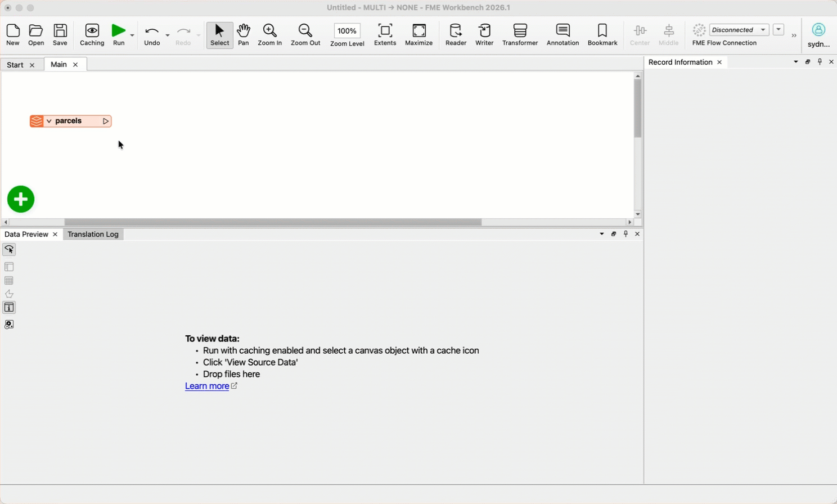
Task: Toggle the record information panel icon
Action: [9, 307]
